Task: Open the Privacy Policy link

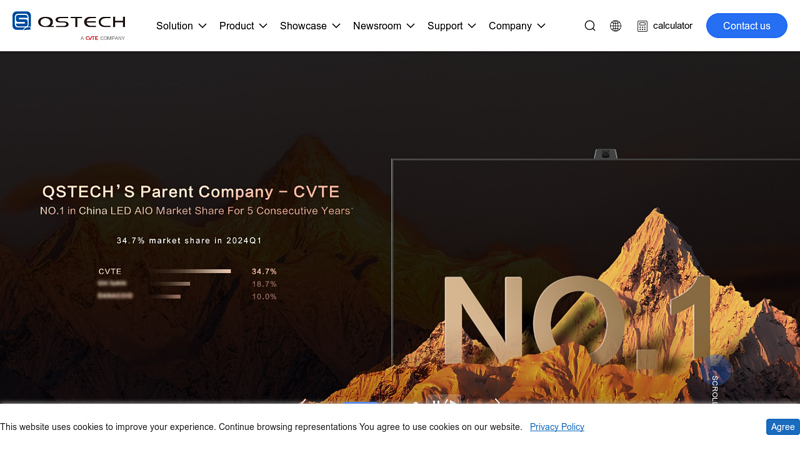Action: 557,427
